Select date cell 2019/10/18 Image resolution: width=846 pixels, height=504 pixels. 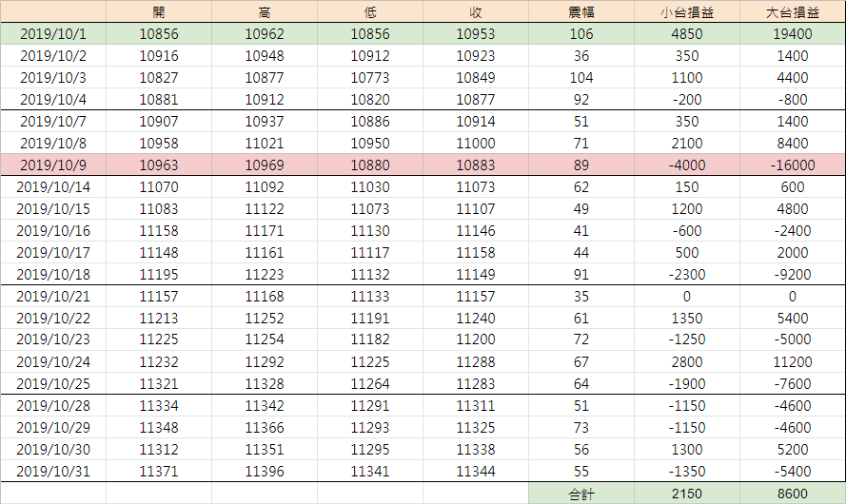53,275
